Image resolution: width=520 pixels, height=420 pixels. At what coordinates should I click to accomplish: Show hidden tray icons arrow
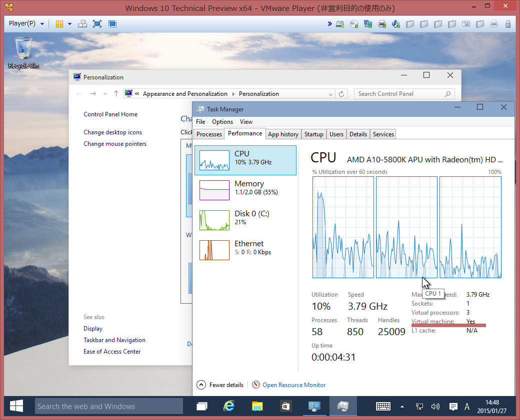[402, 407]
